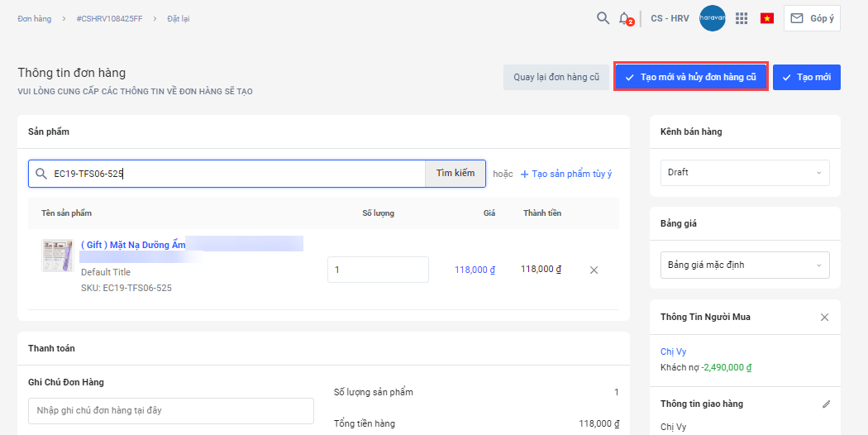Open the apps grid menu
868x435 pixels.
742,18
